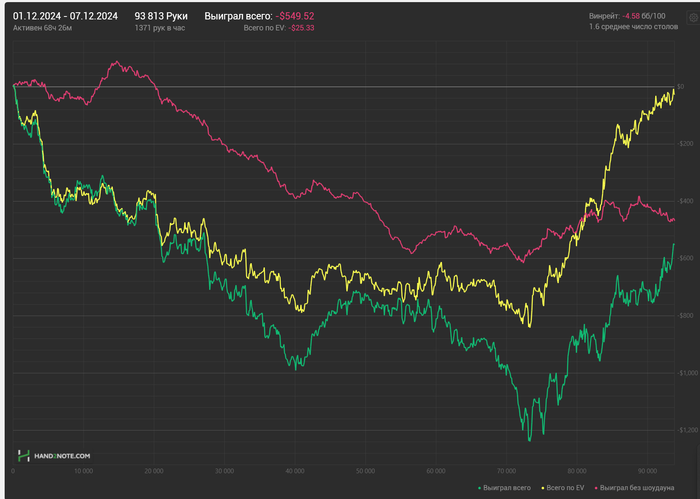
Task: Click the date range 01.12.2024 - 07.12.2024
Action: [x=65, y=16]
